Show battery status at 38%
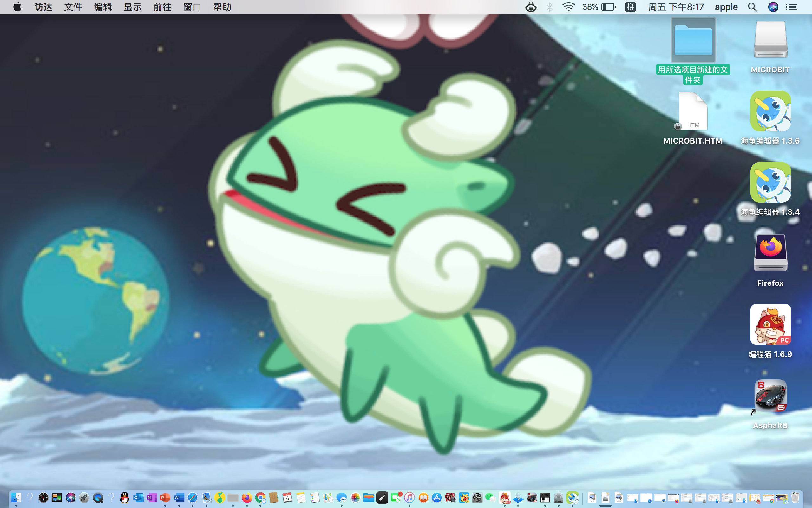 [x=599, y=7]
